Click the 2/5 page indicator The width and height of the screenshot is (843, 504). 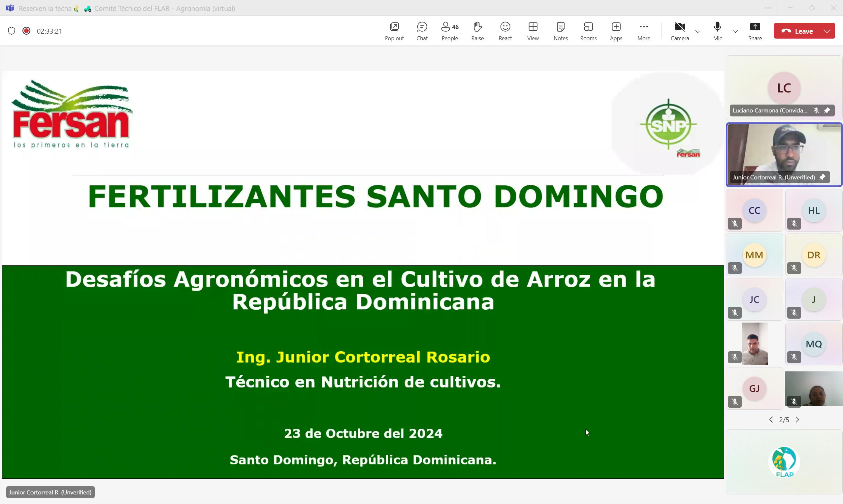[784, 420]
